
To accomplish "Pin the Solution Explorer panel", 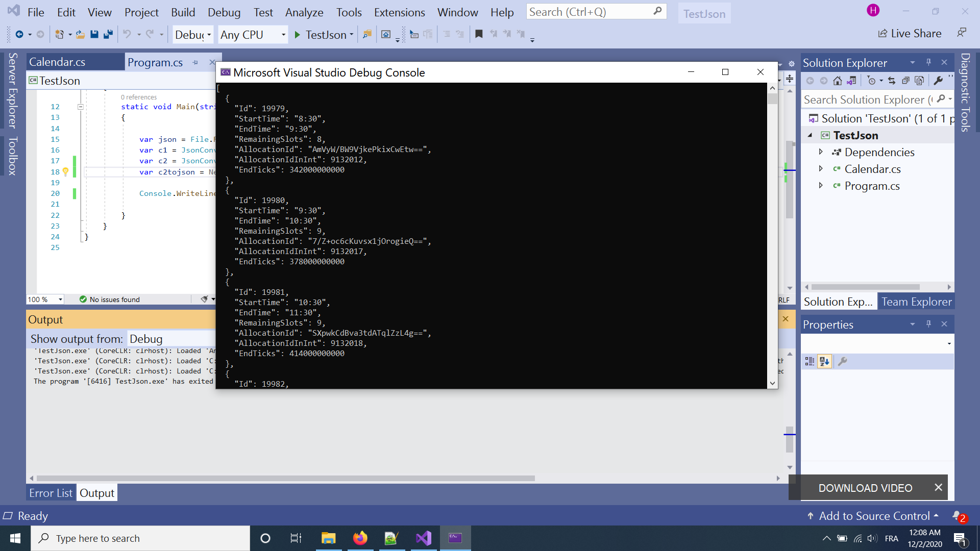I will tap(928, 62).
